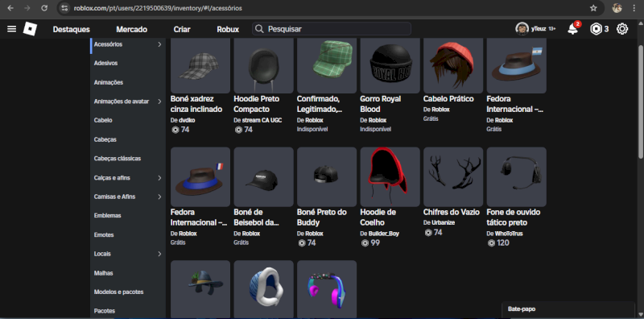Screen dimensions: 644x319
Task: Open Chifres do Vazio item title
Action: click(x=452, y=212)
